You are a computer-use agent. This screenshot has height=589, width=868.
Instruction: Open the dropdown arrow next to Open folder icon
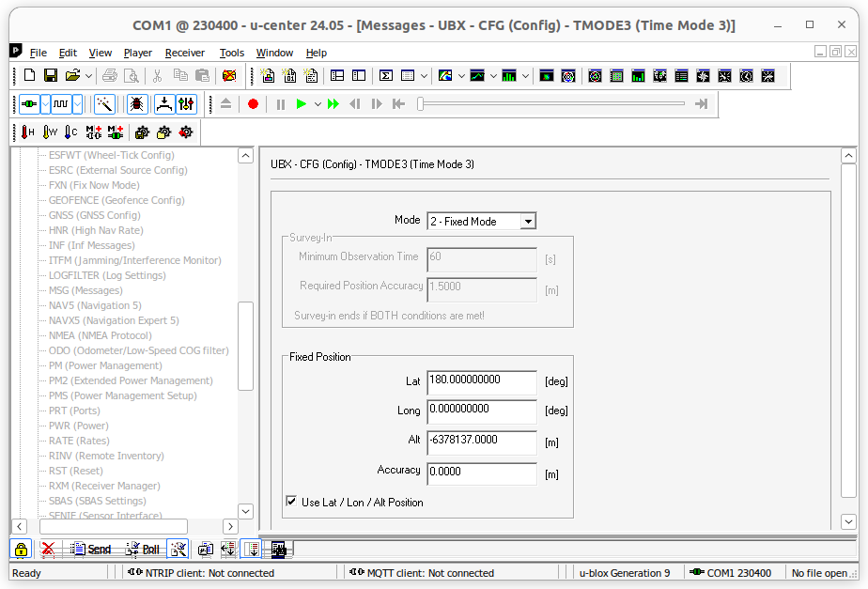coord(88,75)
